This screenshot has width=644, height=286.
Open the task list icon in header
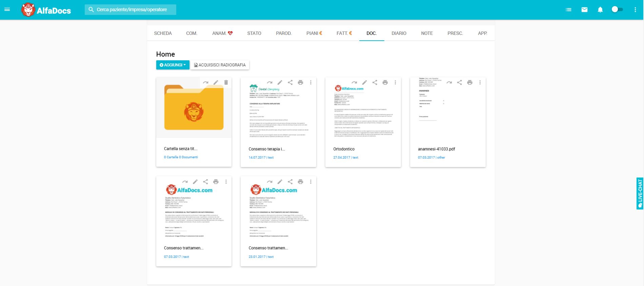(568, 10)
